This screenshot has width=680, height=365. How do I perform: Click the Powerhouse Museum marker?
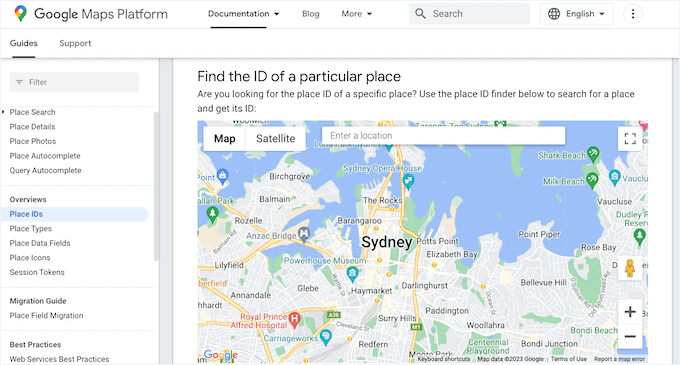(352, 274)
